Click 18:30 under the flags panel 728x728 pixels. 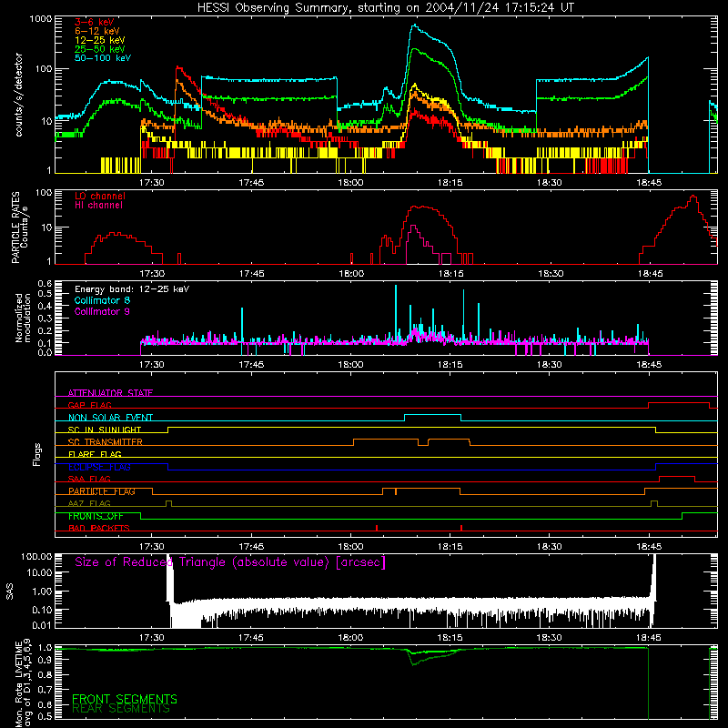pos(550,547)
